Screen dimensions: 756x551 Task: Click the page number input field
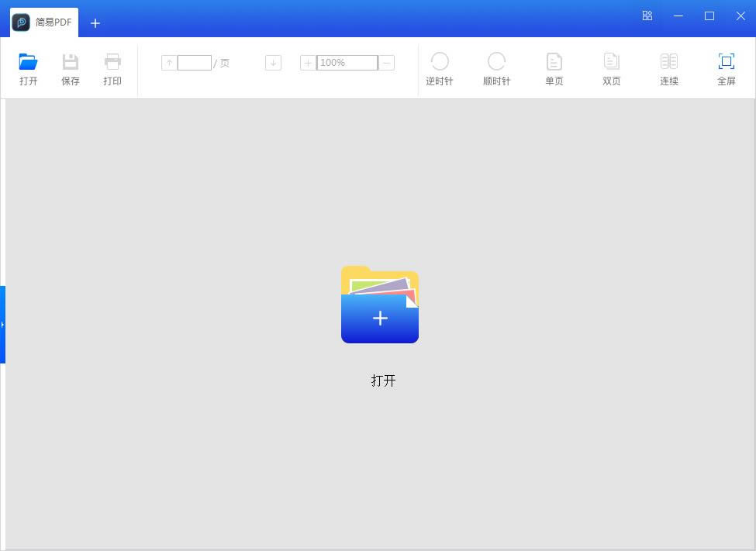[x=195, y=63]
